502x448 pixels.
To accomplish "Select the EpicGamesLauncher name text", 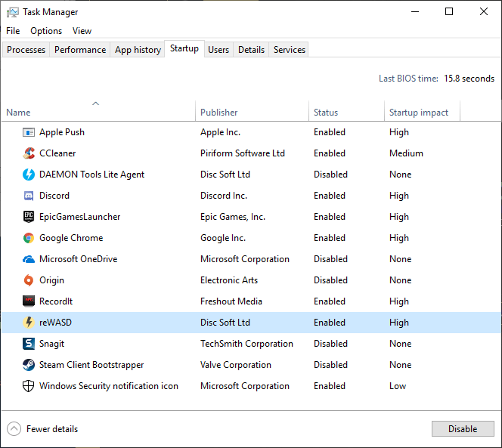I will (79, 217).
